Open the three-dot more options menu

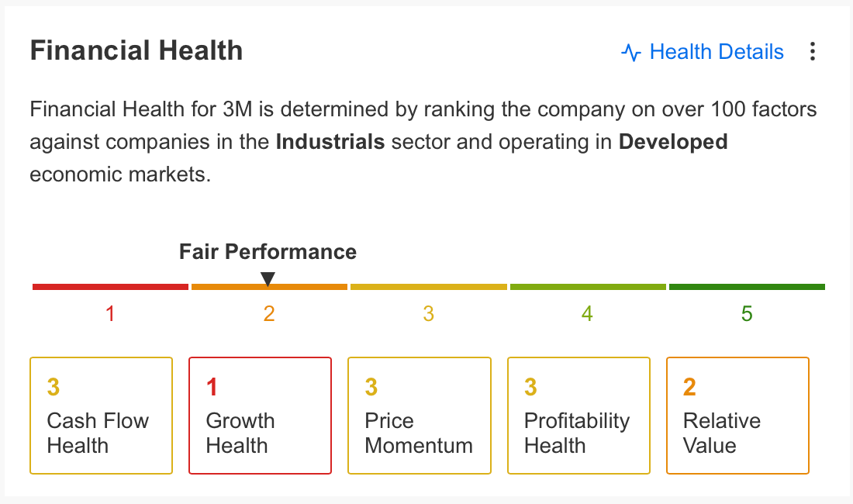pos(812,52)
